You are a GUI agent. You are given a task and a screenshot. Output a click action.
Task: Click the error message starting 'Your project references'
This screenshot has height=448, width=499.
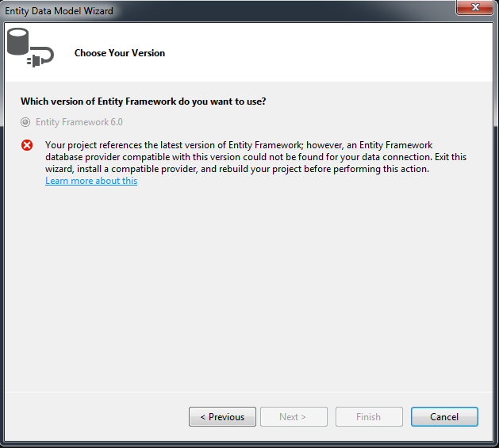pos(256,157)
